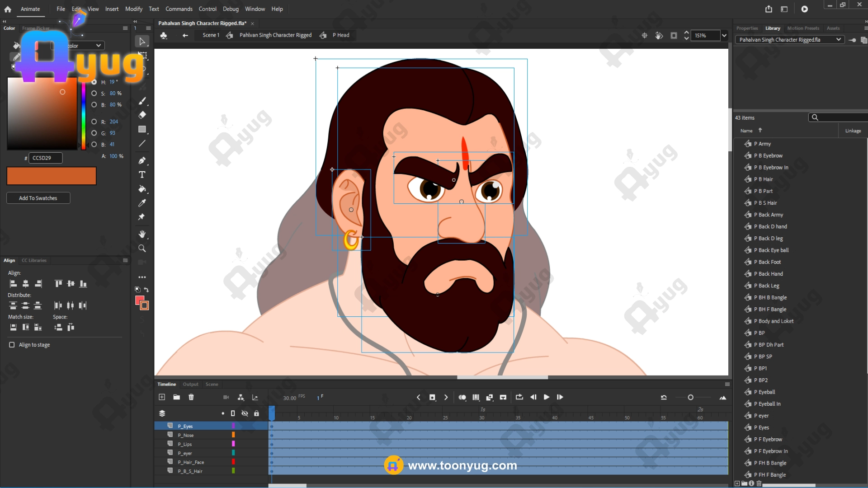Screen dimensions: 868x488
Task: Click the orange current color swatch
Action: [52, 176]
